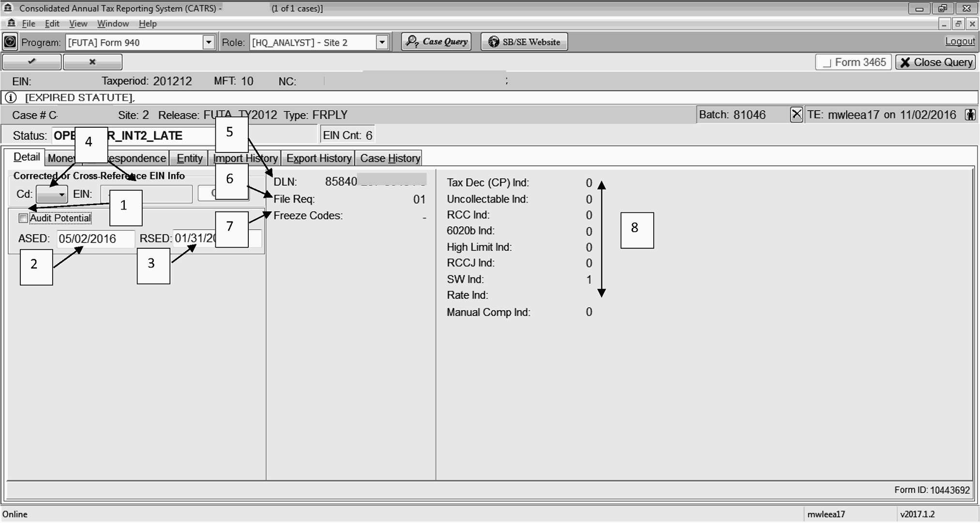Click the Logout link
The width and height of the screenshot is (980, 523).
click(960, 42)
